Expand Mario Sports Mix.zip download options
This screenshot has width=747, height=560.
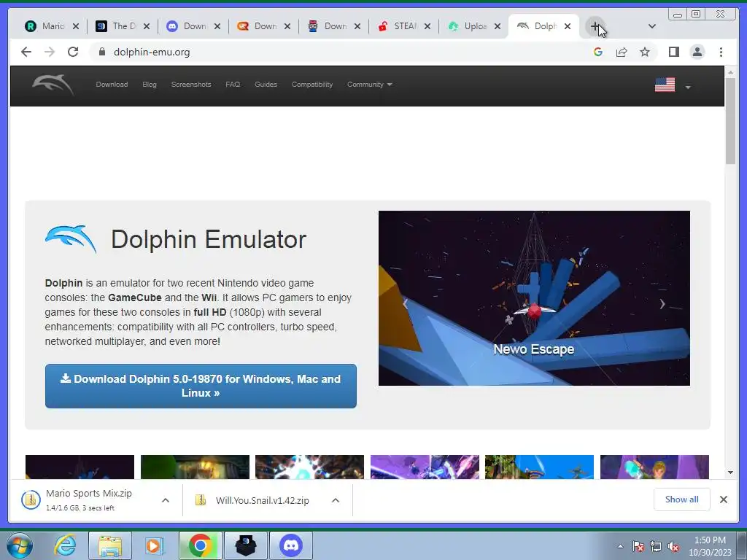[166, 500]
